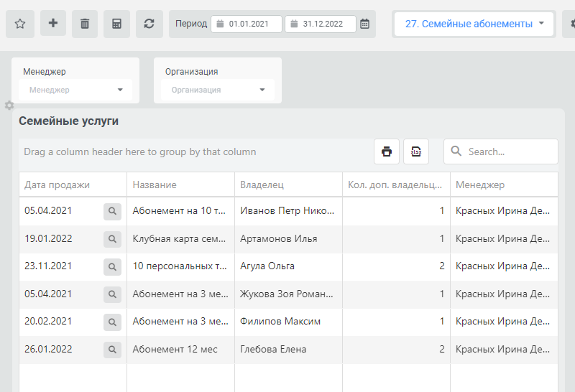Click the trash delete icon
This screenshot has width=575, height=392.
point(85,24)
